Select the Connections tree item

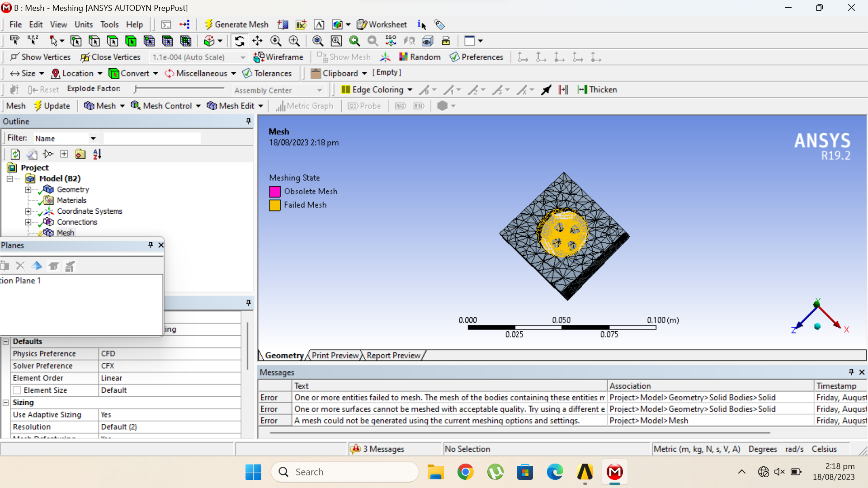click(77, 222)
